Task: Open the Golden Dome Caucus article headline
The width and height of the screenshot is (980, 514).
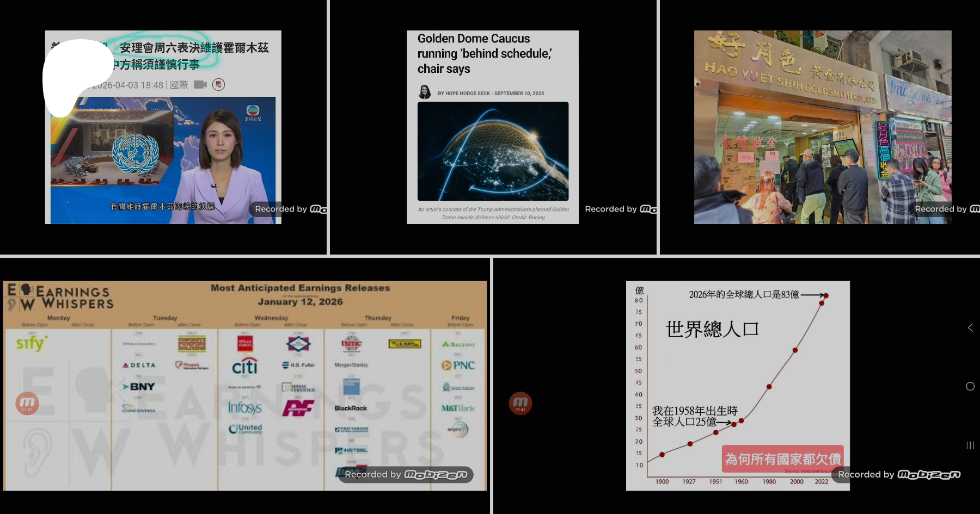Action: click(484, 54)
